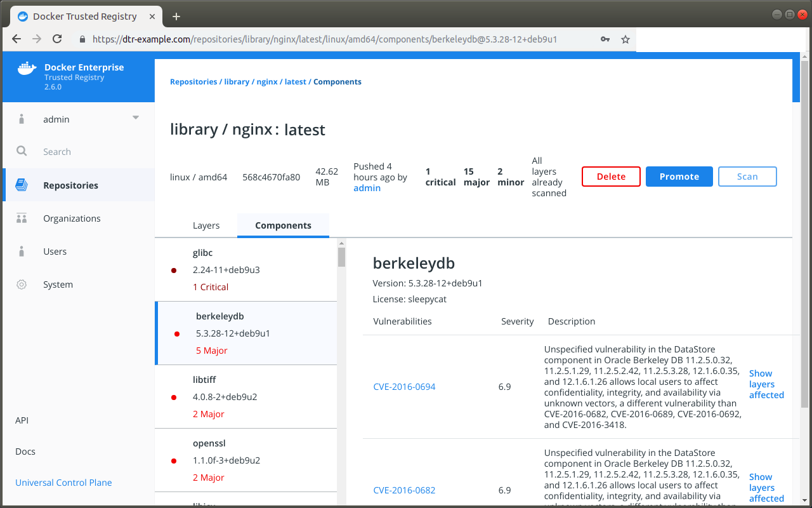Expand the admin account dropdown
The image size is (812, 508).
coord(135,118)
